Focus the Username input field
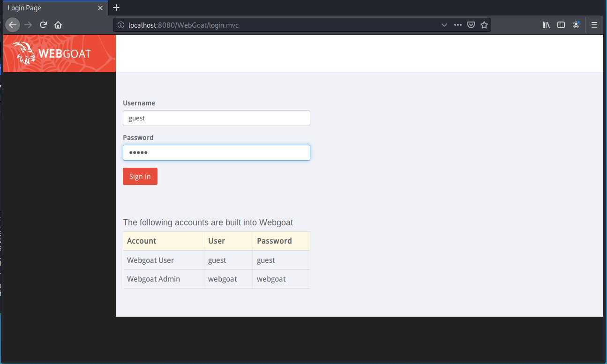 tap(216, 118)
